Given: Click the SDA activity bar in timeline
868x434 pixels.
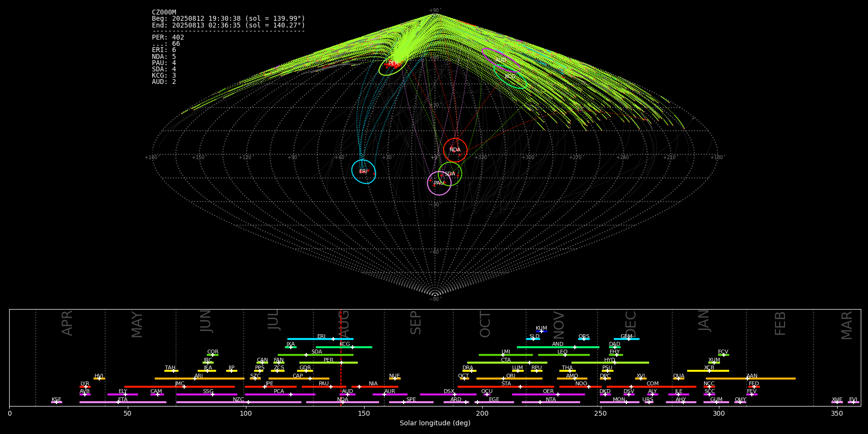Looking at the screenshot, I should click(315, 355).
